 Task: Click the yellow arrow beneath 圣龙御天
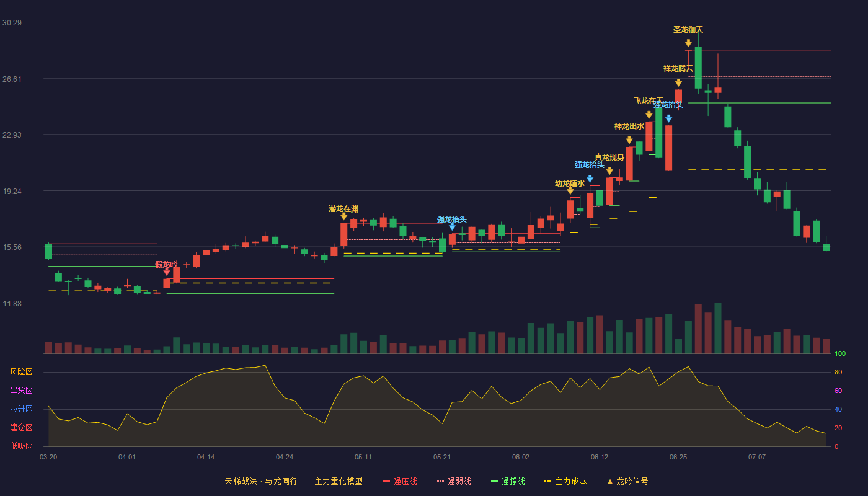(x=688, y=43)
